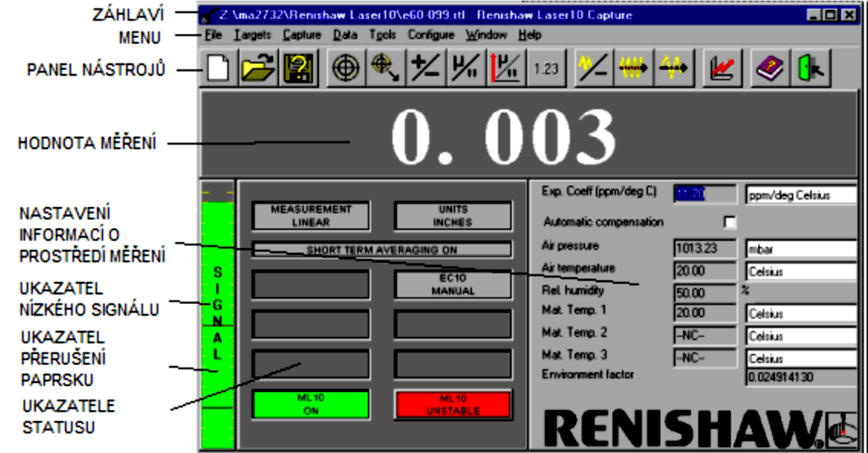The height and width of the screenshot is (453, 868).
Task: Close the Renishaw Laser10 Capture window
Action: click(x=848, y=15)
